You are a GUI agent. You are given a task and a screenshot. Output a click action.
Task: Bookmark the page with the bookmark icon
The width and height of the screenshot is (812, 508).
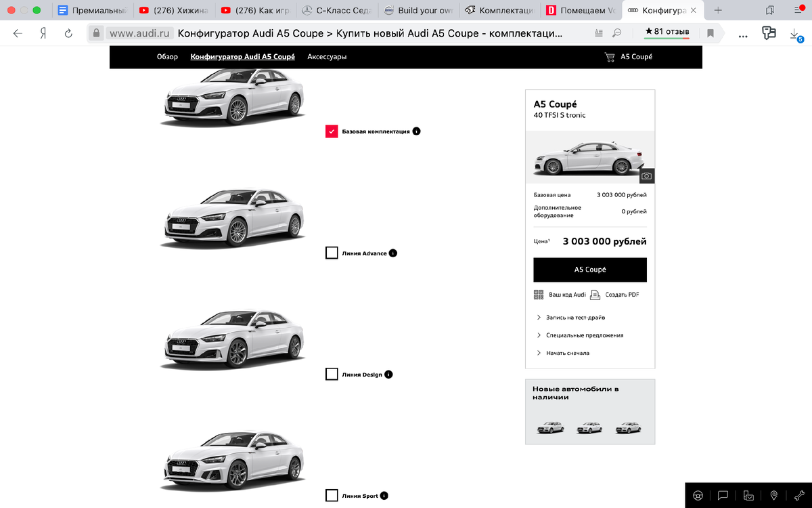click(x=710, y=33)
